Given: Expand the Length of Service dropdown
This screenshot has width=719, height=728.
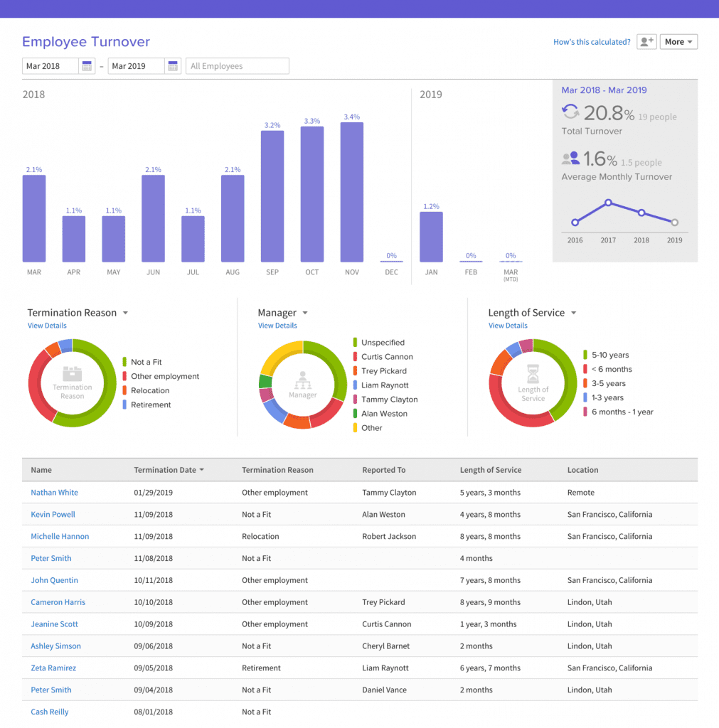Looking at the screenshot, I should (574, 313).
